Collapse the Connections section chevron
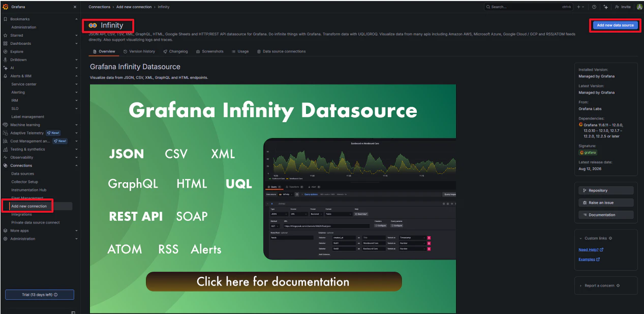The image size is (644, 314). point(77,165)
